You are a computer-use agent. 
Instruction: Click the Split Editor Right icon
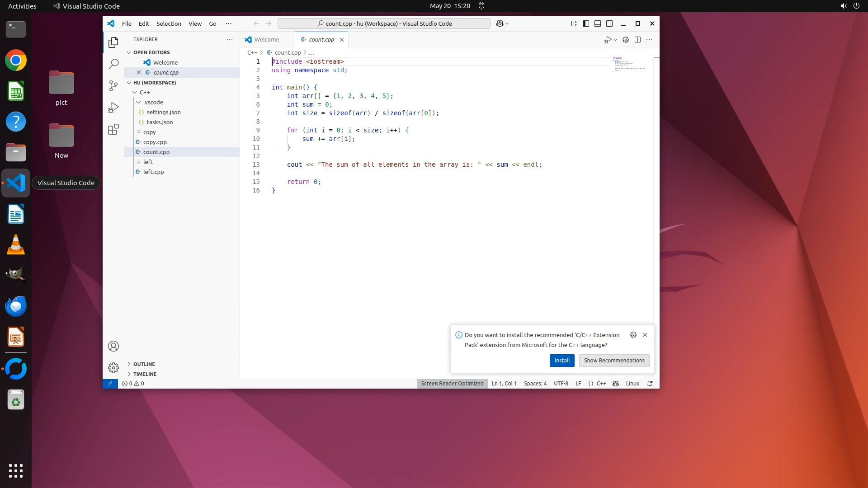637,40
